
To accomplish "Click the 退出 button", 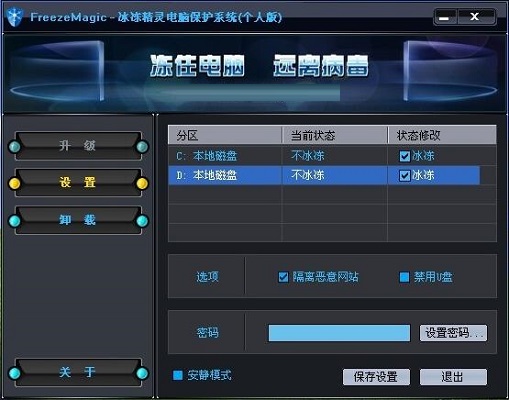I will pyautogui.click(x=453, y=377).
